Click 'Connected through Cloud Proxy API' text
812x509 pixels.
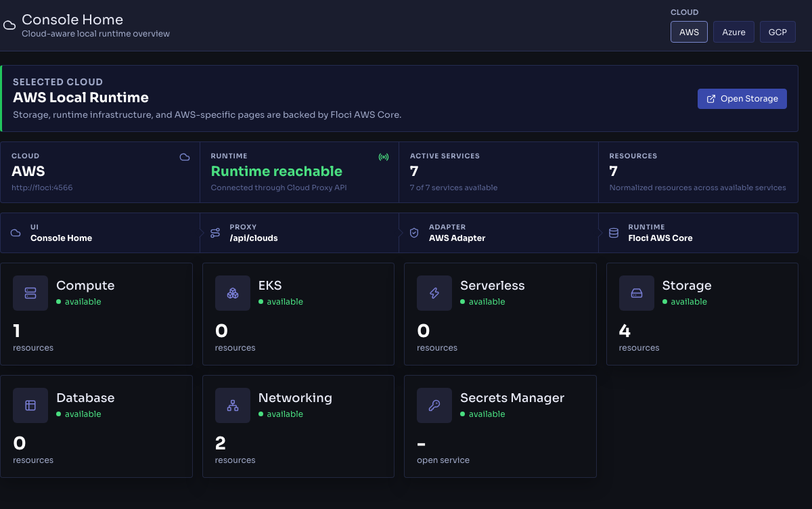pyautogui.click(x=279, y=187)
